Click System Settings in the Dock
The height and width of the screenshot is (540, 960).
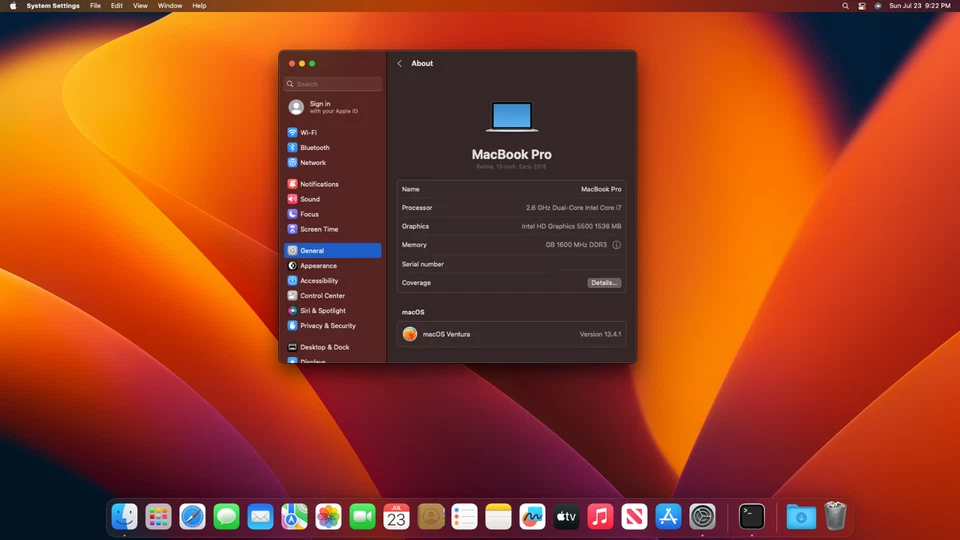click(702, 517)
